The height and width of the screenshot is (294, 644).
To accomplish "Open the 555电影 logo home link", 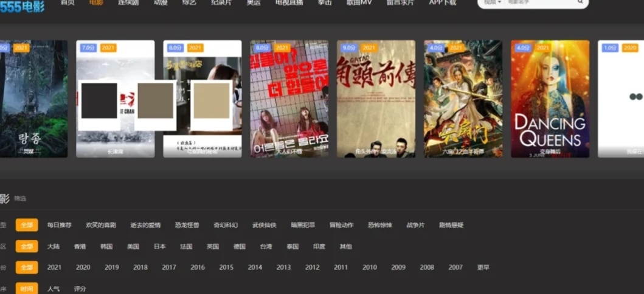I will pyautogui.click(x=22, y=5).
